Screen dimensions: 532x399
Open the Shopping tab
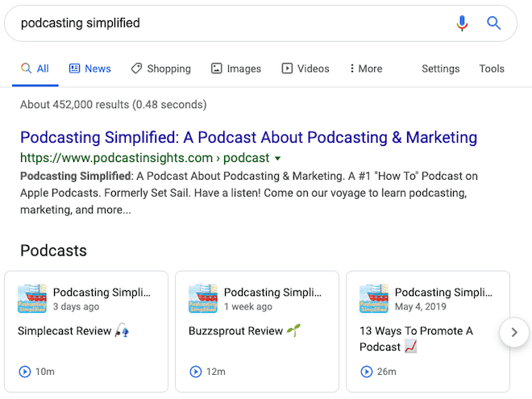point(161,69)
